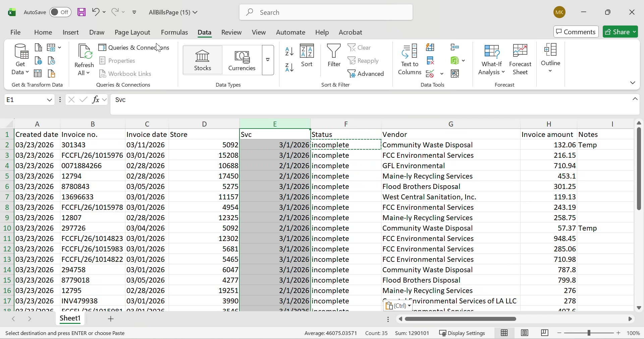This screenshot has width=644, height=339.
Task: Open Queries & Connections pane
Action: click(x=134, y=47)
